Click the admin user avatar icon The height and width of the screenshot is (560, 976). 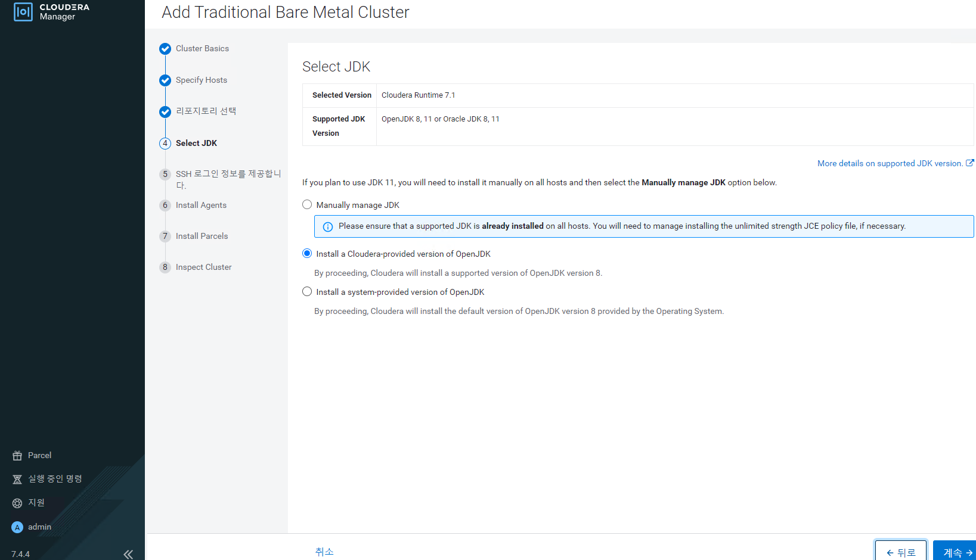pyautogui.click(x=17, y=527)
